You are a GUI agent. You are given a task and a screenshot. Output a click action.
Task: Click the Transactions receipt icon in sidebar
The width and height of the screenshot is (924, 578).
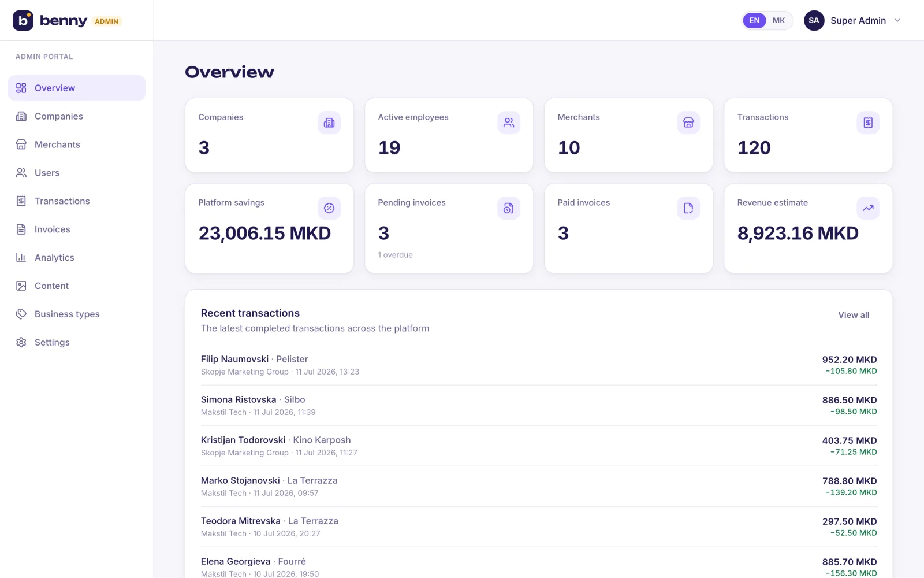coord(21,201)
